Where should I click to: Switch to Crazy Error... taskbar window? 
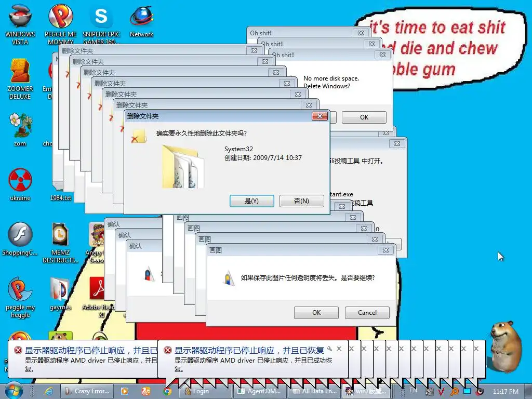pyautogui.click(x=87, y=391)
